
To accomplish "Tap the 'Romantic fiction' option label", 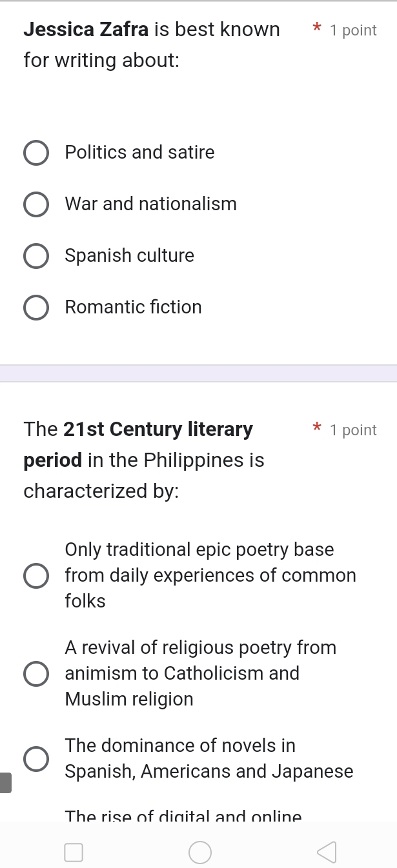I will [134, 308].
